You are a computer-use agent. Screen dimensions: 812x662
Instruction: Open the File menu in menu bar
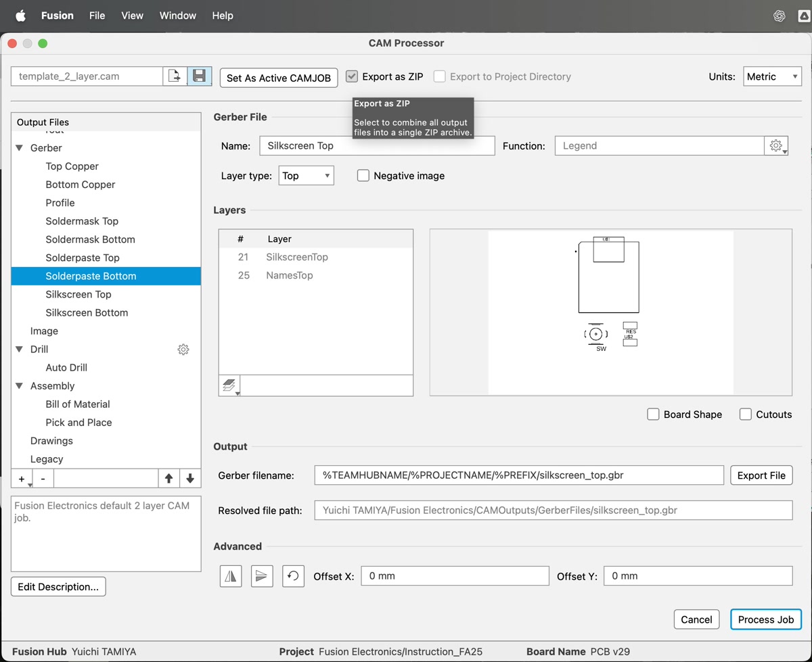[x=97, y=16]
